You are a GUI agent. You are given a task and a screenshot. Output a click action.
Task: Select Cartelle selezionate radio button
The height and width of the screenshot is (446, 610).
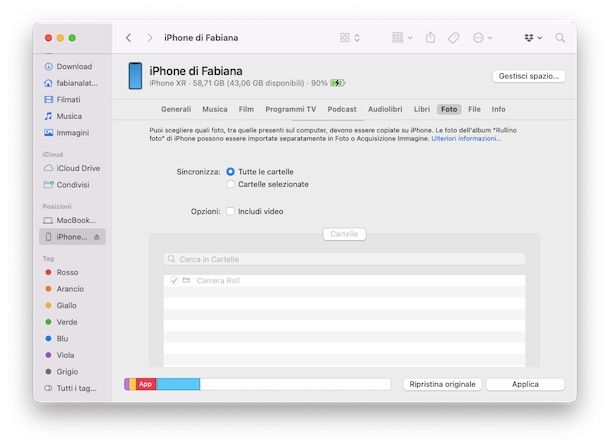pyautogui.click(x=230, y=184)
